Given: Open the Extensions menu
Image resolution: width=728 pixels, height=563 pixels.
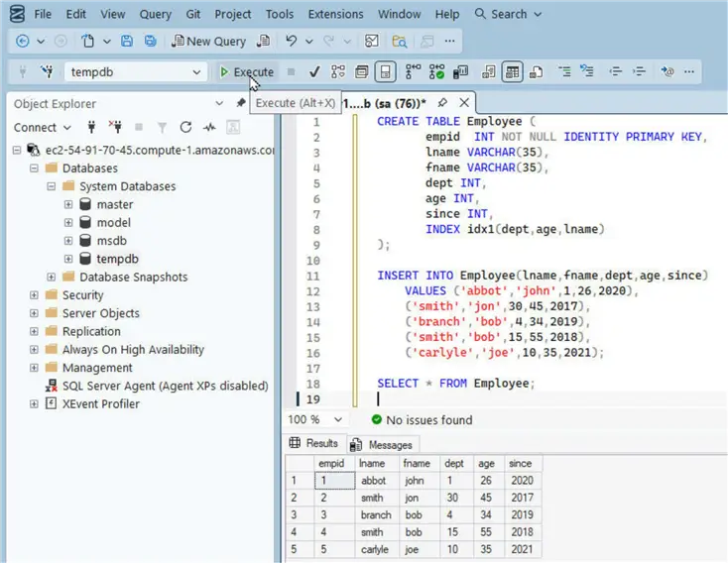Looking at the screenshot, I should point(335,15).
